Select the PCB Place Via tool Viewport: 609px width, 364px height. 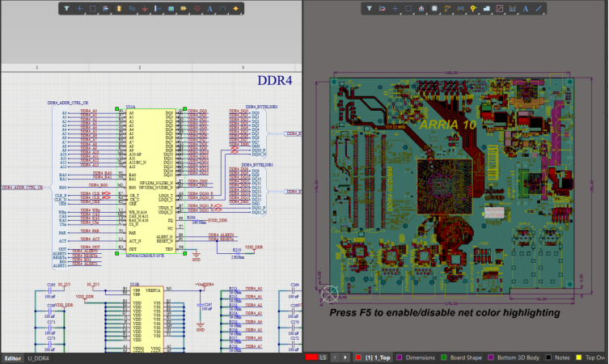pyautogui.click(x=473, y=8)
